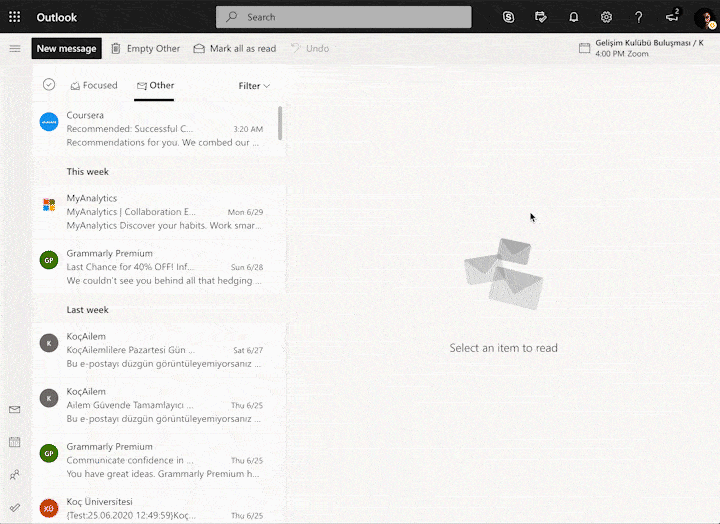The height and width of the screenshot is (524, 720).
Task: Toggle the left navigation pane hamburger
Action: [x=14, y=48]
